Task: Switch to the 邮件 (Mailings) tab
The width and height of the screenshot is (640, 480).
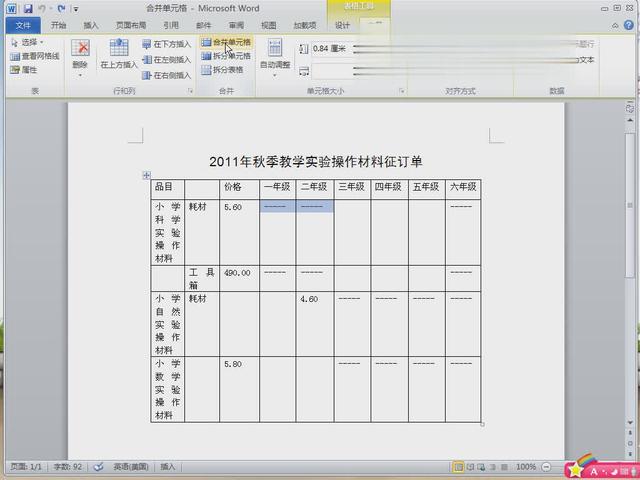Action: click(203, 25)
